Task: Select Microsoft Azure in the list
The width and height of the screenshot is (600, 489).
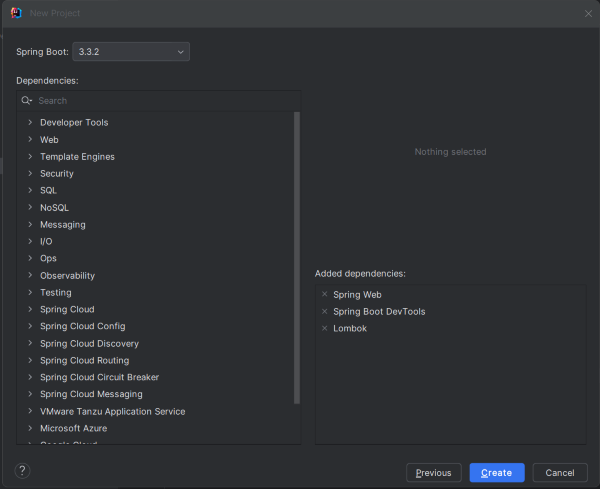Action: pyautogui.click(x=73, y=428)
